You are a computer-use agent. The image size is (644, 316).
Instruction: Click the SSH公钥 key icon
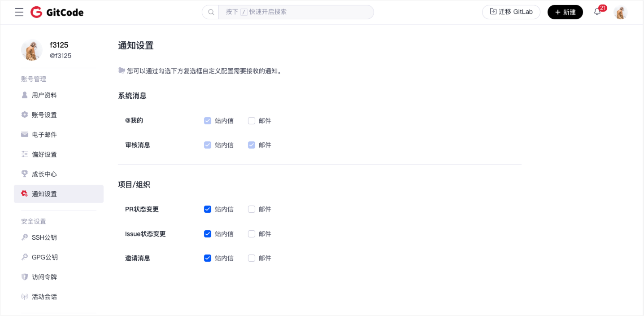click(x=25, y=237)
